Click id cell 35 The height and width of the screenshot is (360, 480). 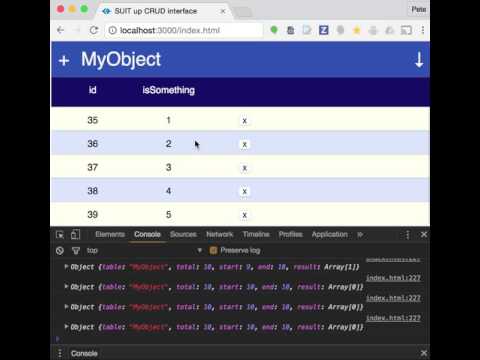pyautogui.click(x=92, y=120)
